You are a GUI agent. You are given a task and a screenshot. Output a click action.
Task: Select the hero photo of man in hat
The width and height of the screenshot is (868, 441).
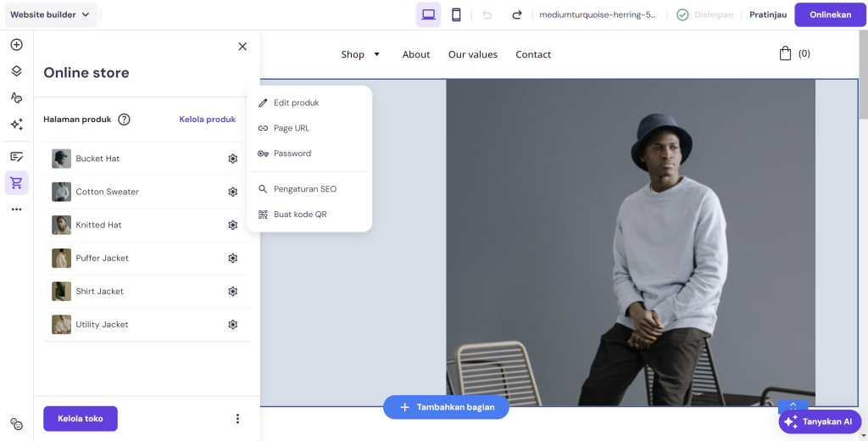(631, 243)
